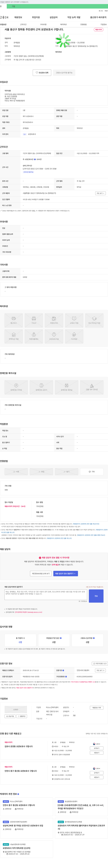108x868 pixels.
Task: Click the 고용24 logo
Action: pyautogui.click(x=4, y=17)
